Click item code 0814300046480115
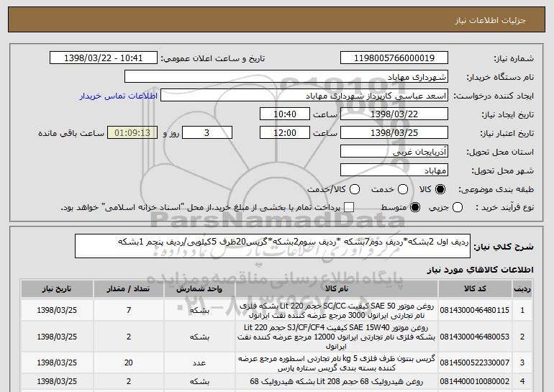 475,311
